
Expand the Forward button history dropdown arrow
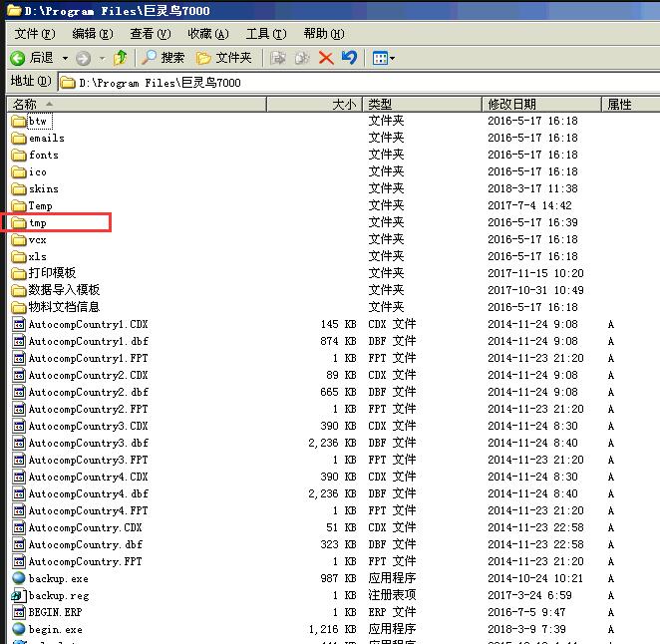click(102, 58)
